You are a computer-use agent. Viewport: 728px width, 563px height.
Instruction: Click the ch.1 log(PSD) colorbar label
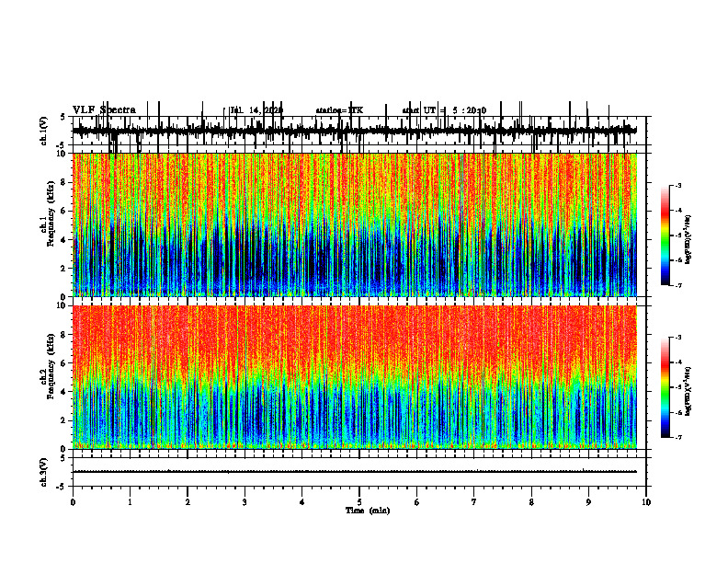[688, 240]
